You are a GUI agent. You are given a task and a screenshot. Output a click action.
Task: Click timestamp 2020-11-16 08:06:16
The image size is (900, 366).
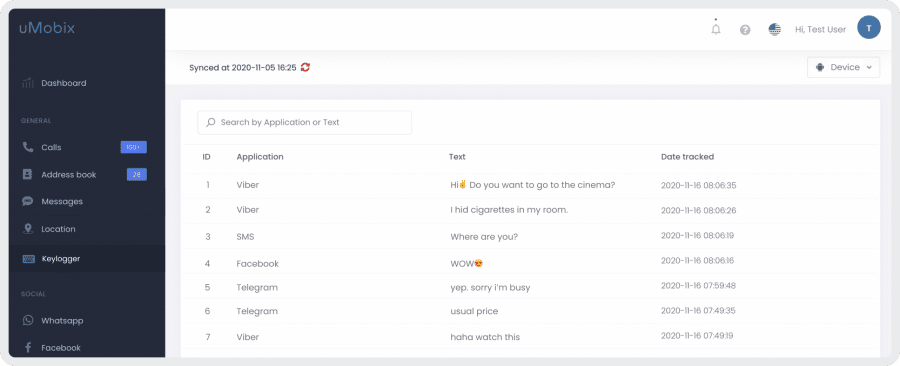point(697,260)
